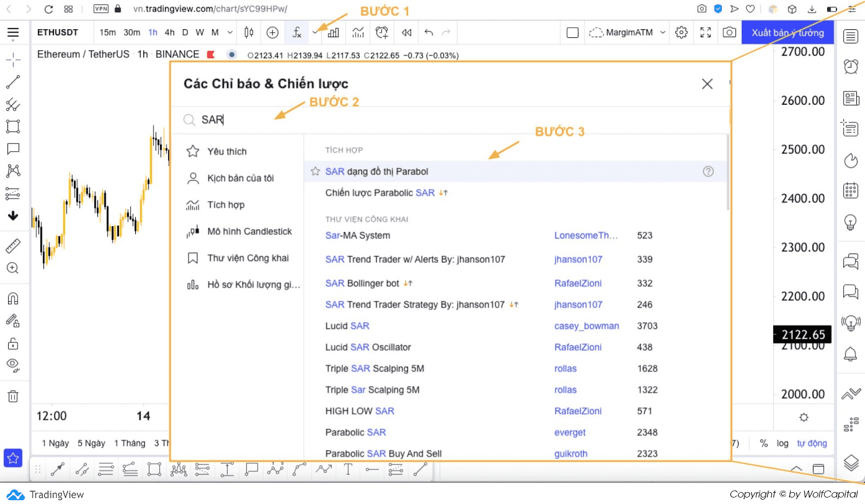Take a chart snapshot with camera icon

coord(729,32)
